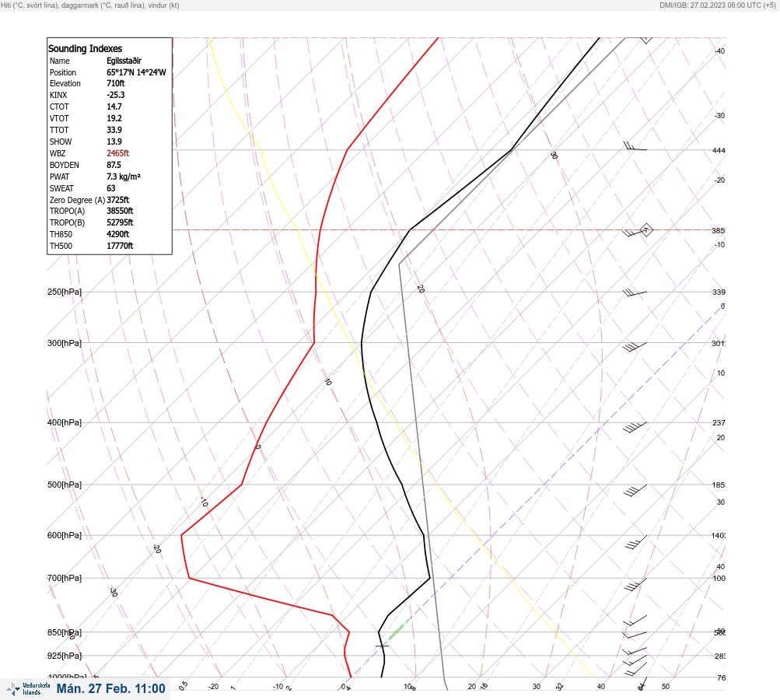Click the SHOW value 13.9
This screenshot has width=780, height=700.
114,142
